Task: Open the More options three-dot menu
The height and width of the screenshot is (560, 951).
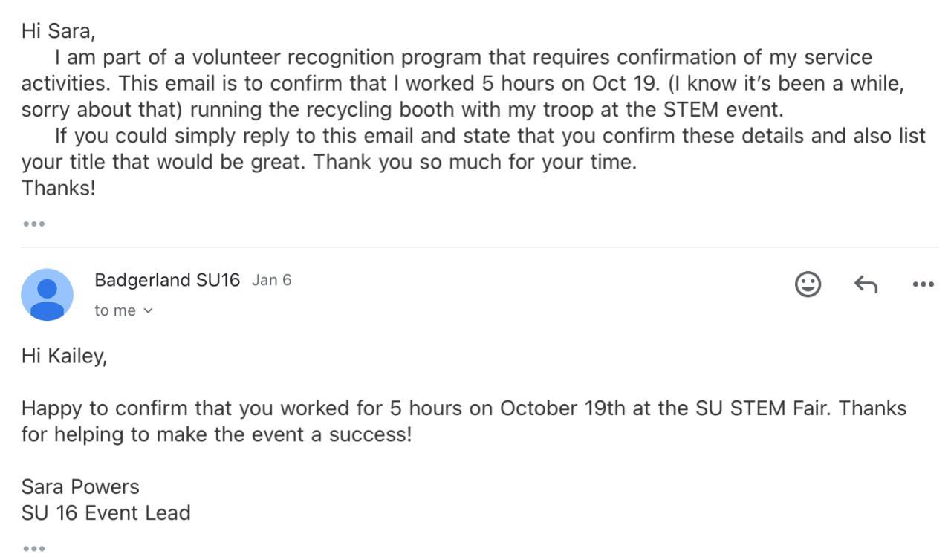Action: 923,284
